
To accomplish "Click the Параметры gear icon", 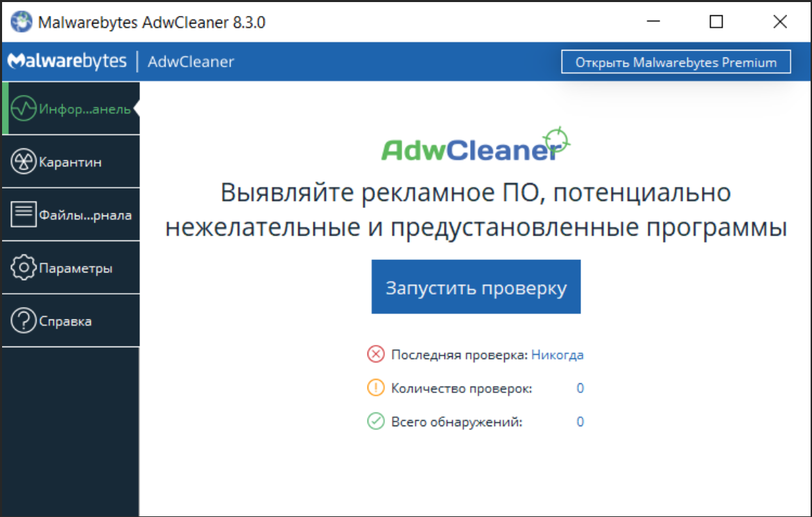I will [24, 268].
